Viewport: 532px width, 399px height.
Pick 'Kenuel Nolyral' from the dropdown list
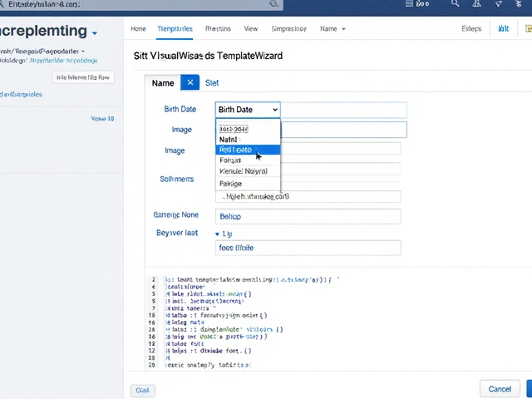coord(244,171)
